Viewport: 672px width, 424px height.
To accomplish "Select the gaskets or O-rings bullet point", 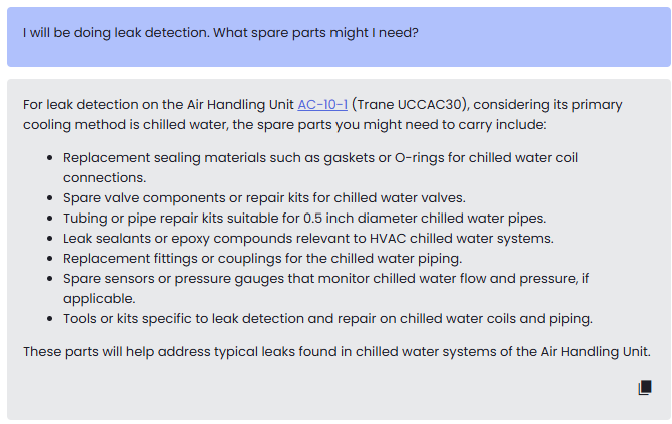I will tap(320, 158).
